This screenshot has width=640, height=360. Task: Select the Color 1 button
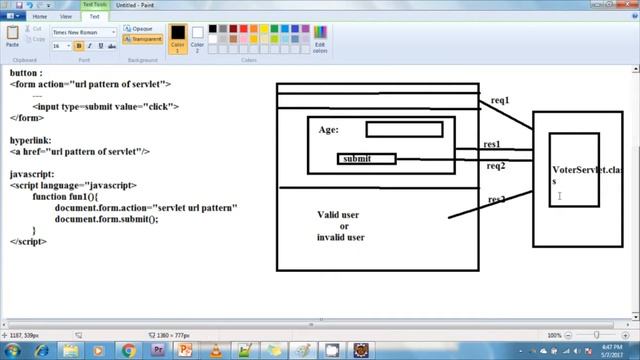(x=178, y=39)
